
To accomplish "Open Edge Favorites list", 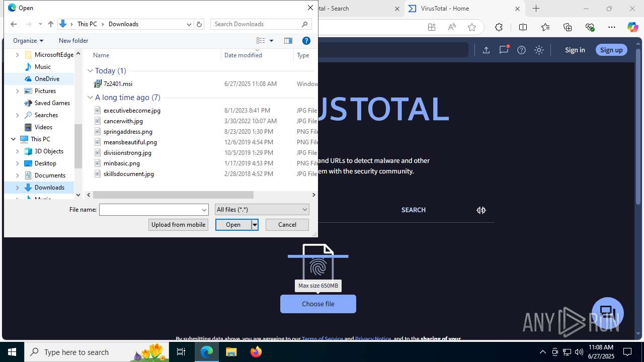I will (x=545, y=27).
